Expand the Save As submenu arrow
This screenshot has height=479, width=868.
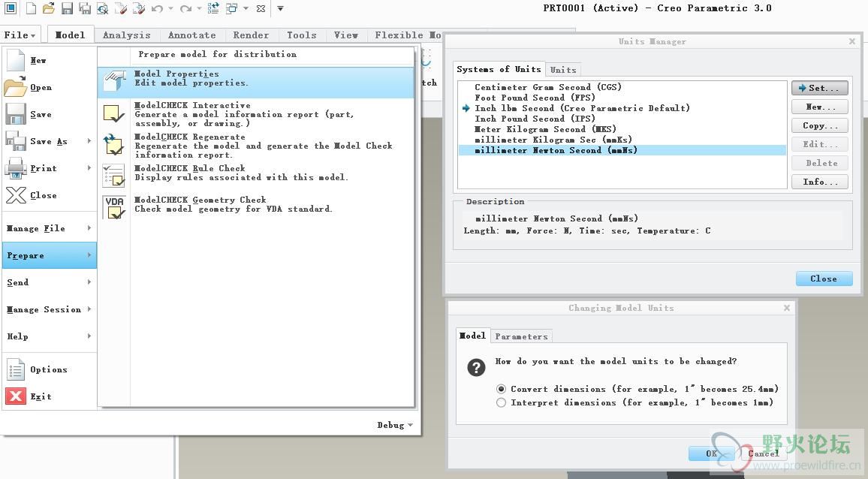(x=89, y=141)
